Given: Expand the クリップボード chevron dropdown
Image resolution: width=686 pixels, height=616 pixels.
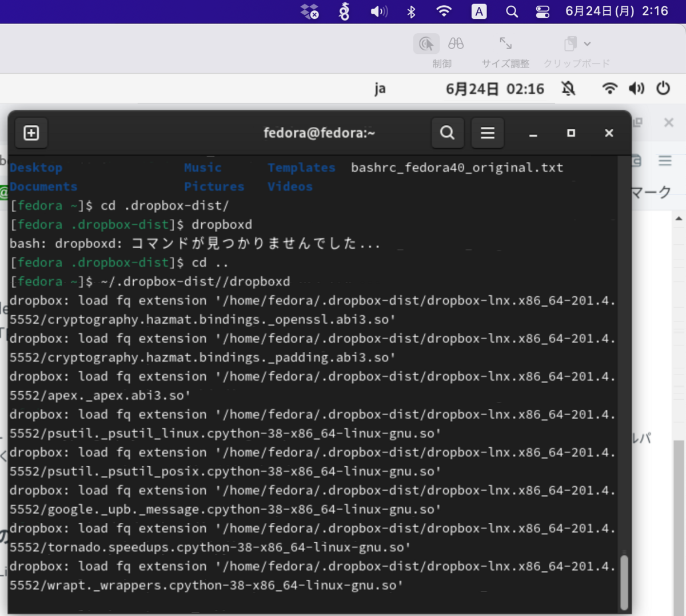Looking at the screenshot, I should click(586, 43).
